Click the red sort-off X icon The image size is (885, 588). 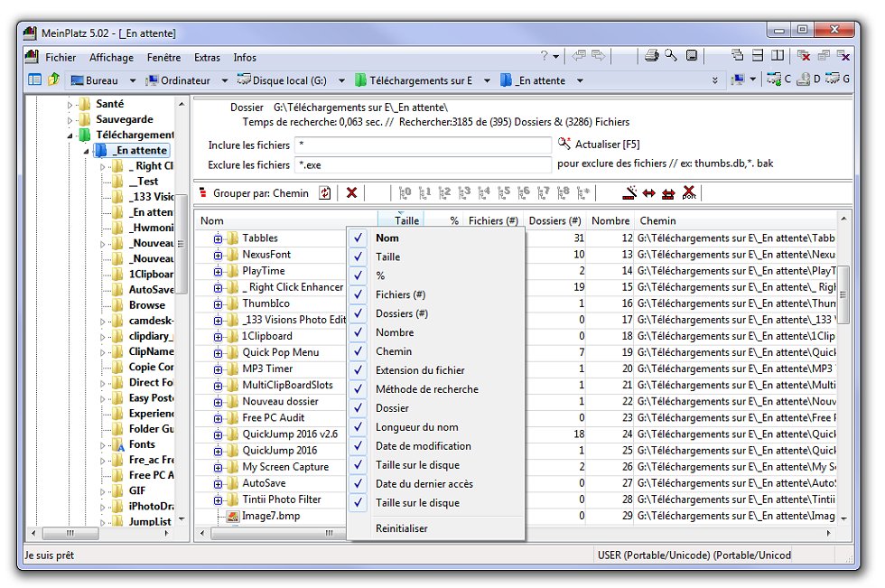tap(688, 193)
